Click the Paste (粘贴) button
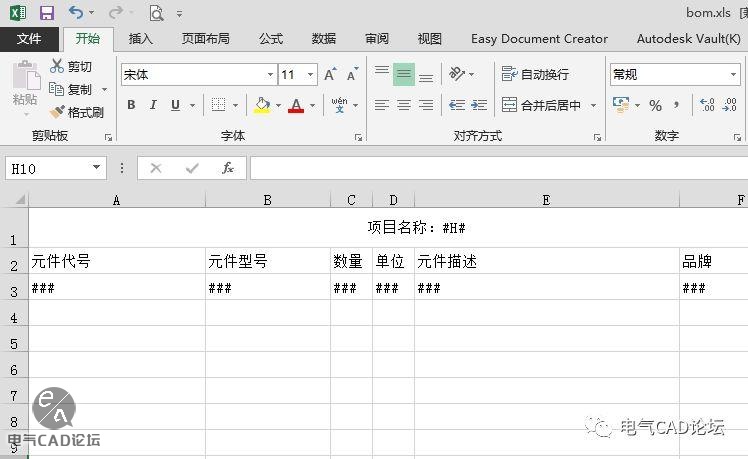748x459 pixels. (x=24, y=85)
